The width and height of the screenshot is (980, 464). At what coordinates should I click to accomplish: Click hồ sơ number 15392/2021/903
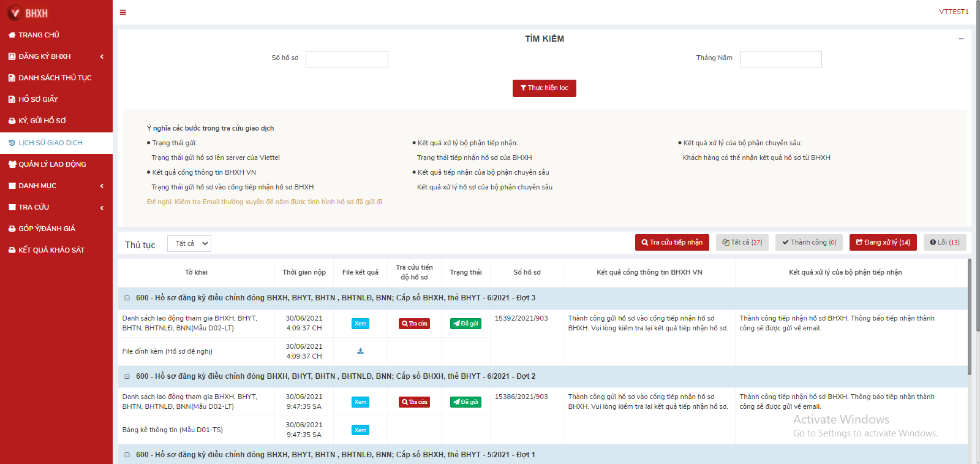(x=521, y=318)
